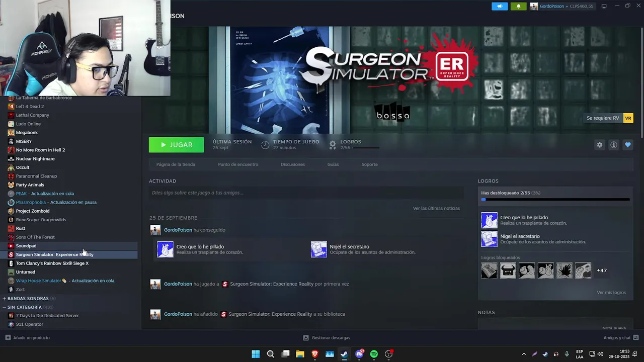This screenshot has width=644, height=362.
Task: Open Surgeon Simulator link in primera vez activity
Action: pyautogui.click(x=272, y=284)
